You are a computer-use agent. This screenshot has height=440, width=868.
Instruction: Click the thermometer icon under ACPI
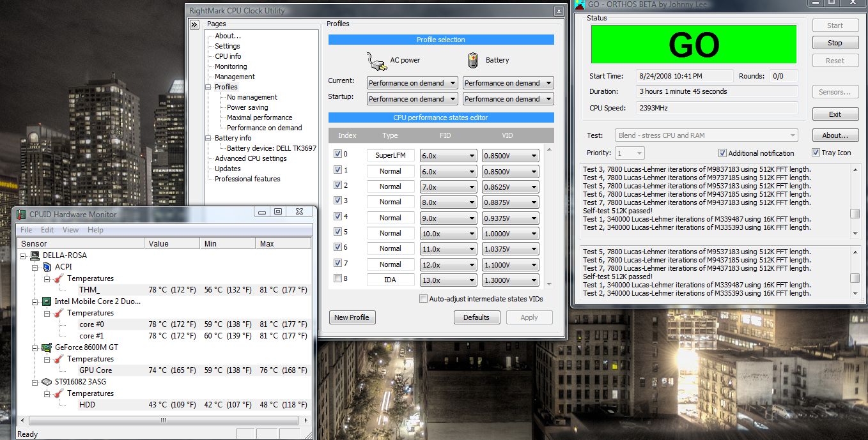pyautogui.click(x=59, y=278)
